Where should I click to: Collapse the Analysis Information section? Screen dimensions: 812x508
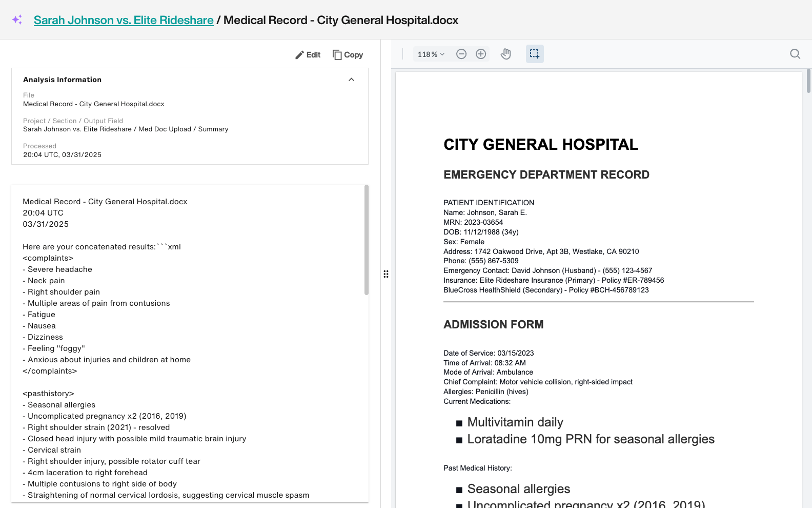pyautogui.click(x=351, y=80)
